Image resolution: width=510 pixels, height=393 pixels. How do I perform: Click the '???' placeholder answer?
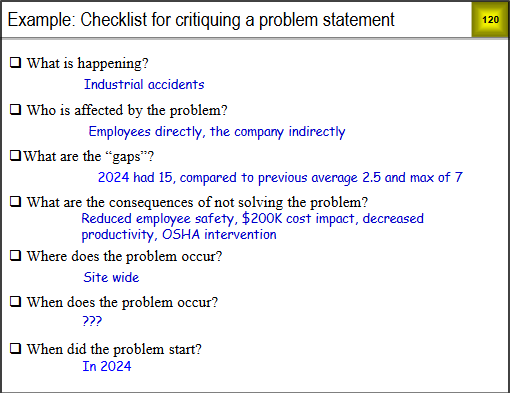click(x=92, y=321)
